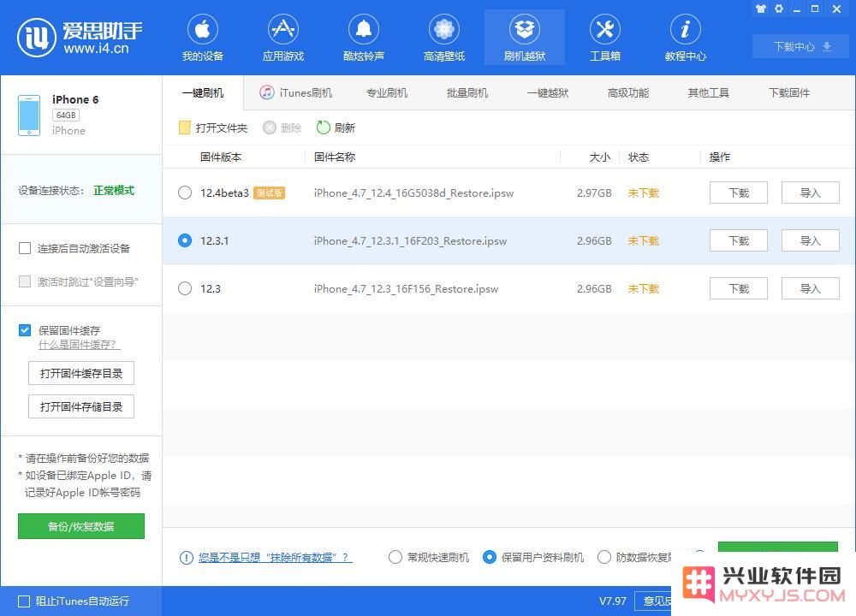Select firmware 12.4beta3 radio button
856x616 pixels.
[x=185, y=192]
